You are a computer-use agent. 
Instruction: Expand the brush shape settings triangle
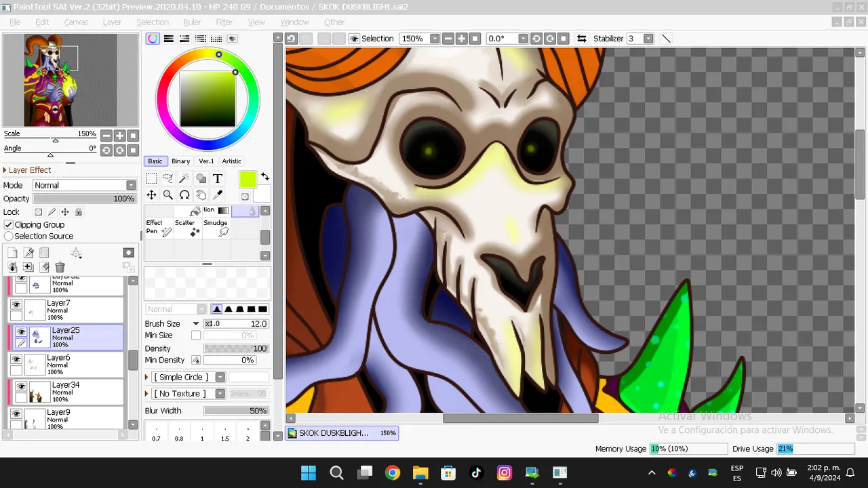click(146, 377)
